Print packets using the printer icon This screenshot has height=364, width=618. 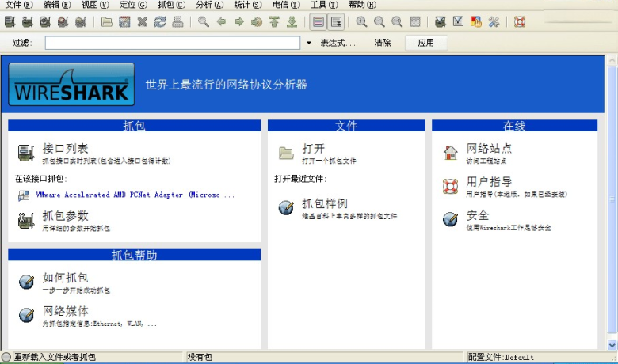tap(177, 21)
